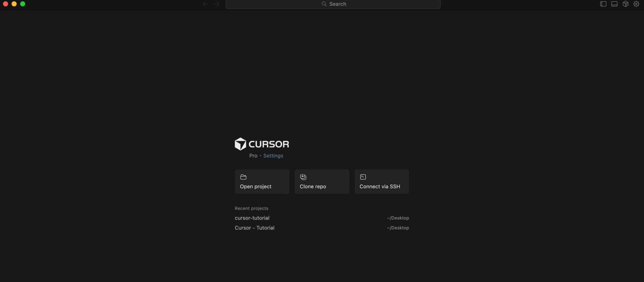Toggle the Cursor AI pane cube icon

click(626, 4)
